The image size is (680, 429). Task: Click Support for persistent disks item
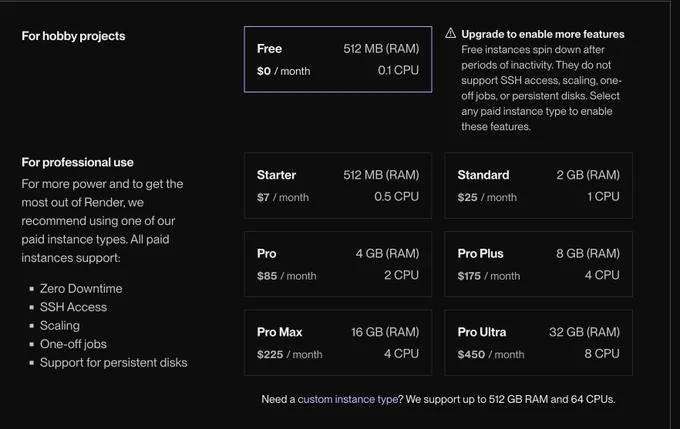114,363
